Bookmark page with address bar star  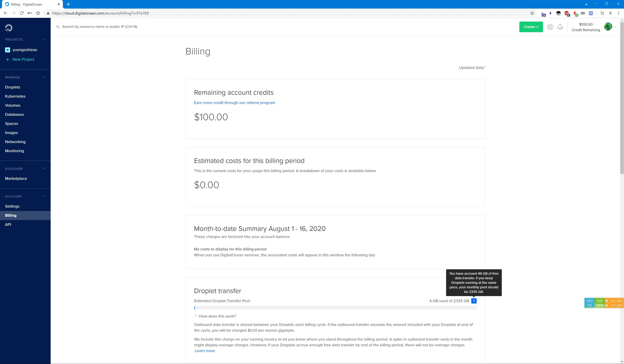(x=532, y=13)
